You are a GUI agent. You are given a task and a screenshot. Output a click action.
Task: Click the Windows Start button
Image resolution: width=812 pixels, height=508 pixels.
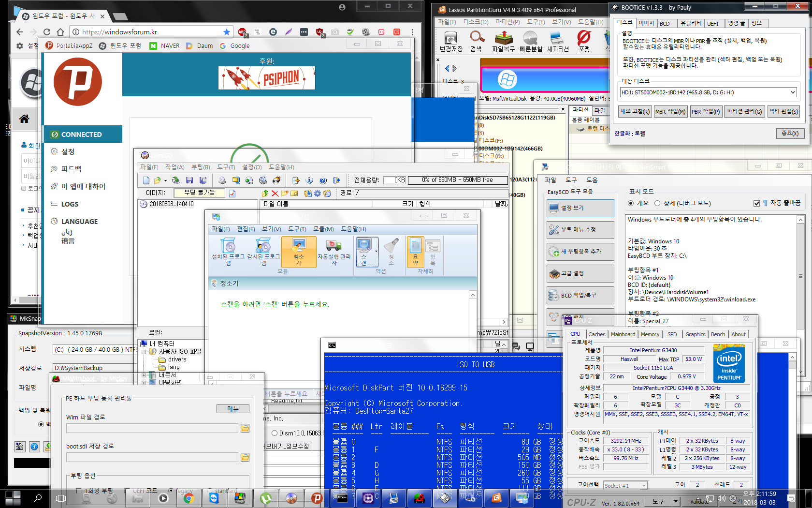[13, 498]
